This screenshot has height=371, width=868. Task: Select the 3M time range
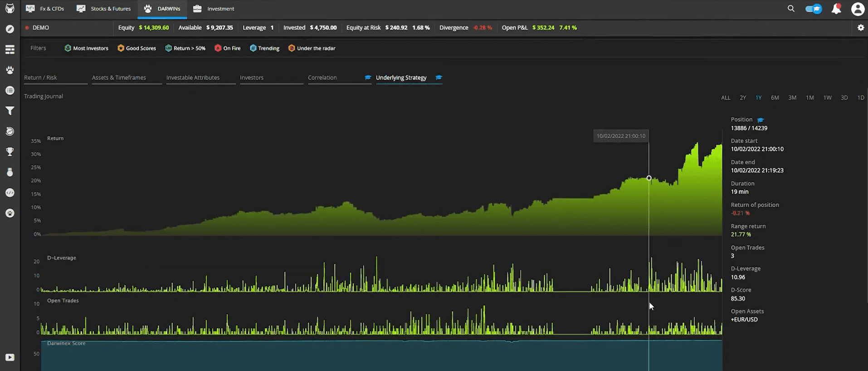[x=792, y=98]
